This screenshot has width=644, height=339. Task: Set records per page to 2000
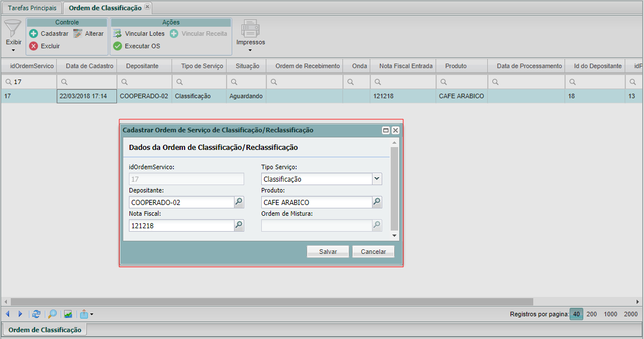tap(630, 314)
